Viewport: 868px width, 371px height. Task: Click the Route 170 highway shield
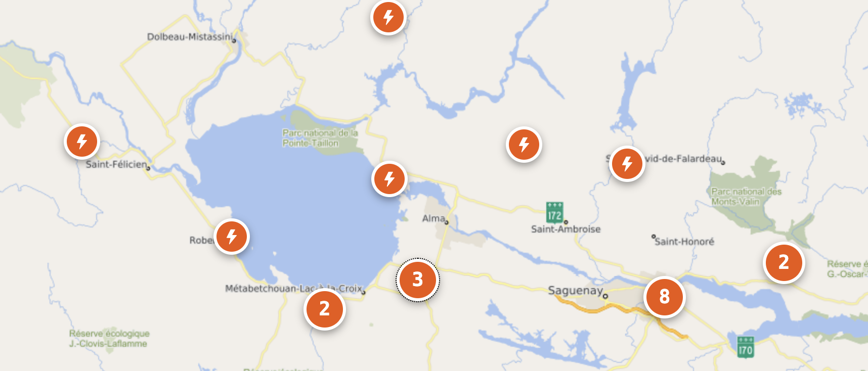click(x=745, y=347)
